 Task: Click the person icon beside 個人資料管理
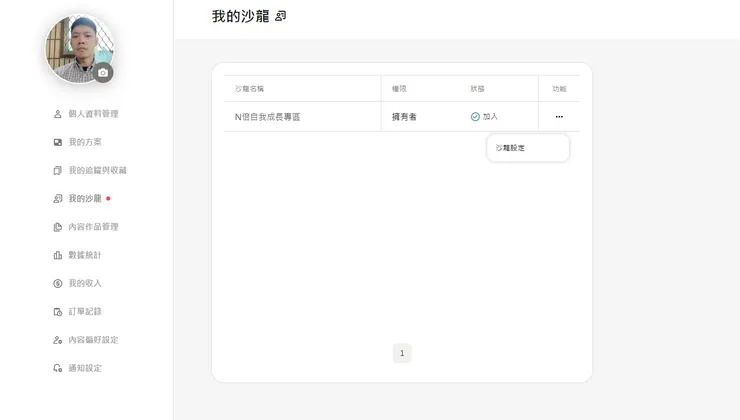pos(58,114)
